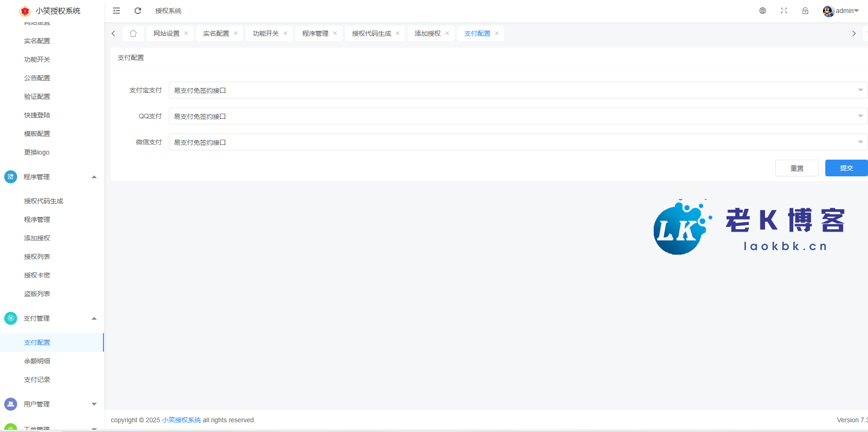Open 更换logo in the sidebar
The height and width of the screenshot is (432, 868).
pos(37,152)
